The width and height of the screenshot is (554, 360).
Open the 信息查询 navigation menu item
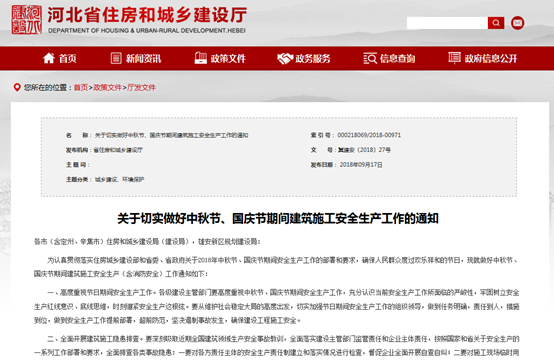(389, 58)
